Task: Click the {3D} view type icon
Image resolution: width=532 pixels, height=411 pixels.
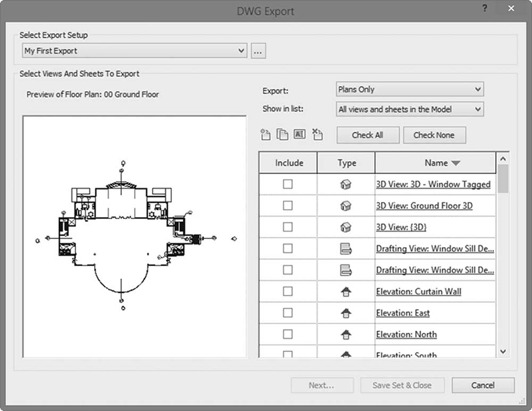Action: coord(346,227)
